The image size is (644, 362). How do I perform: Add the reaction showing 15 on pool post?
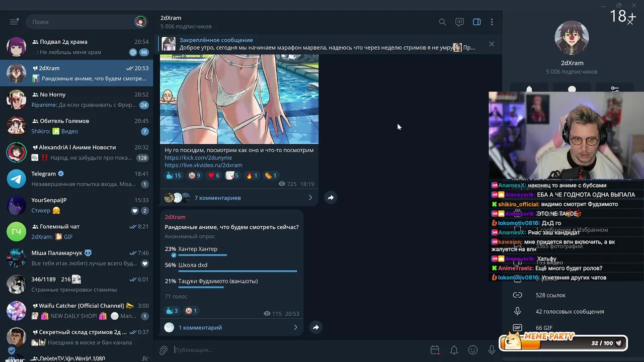(173, 175)
